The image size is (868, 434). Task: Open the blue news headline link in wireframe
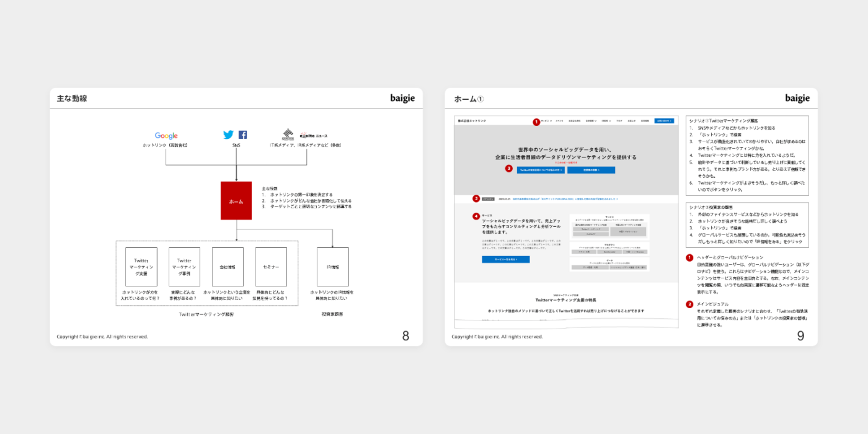[565, 199]
